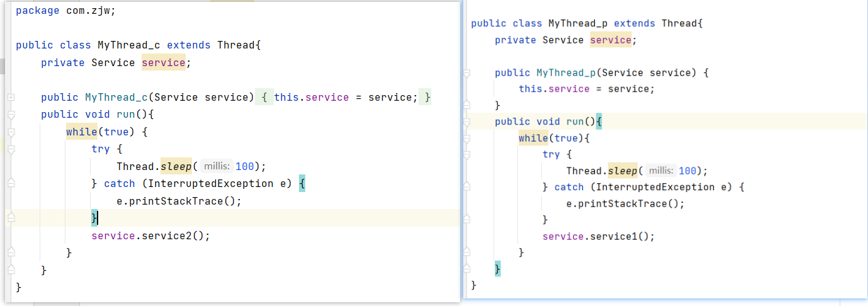Click 'sleep' method in MyThread_c
This screenshot has width=868, height=306.
176,166
